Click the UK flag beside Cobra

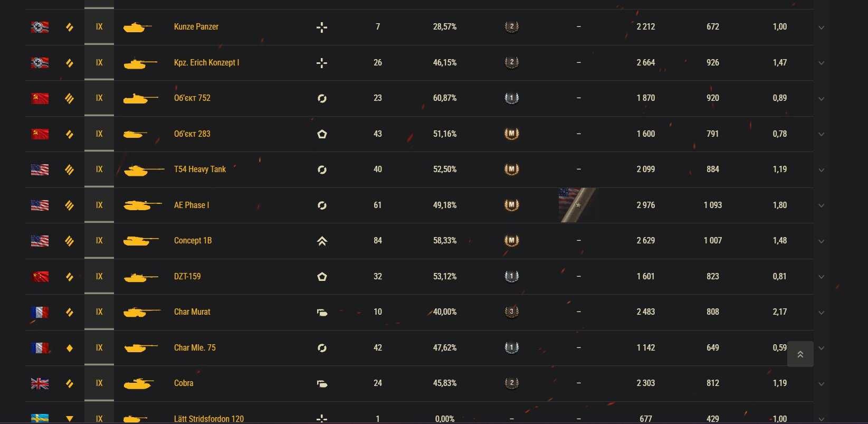click(x=40, y=383)
